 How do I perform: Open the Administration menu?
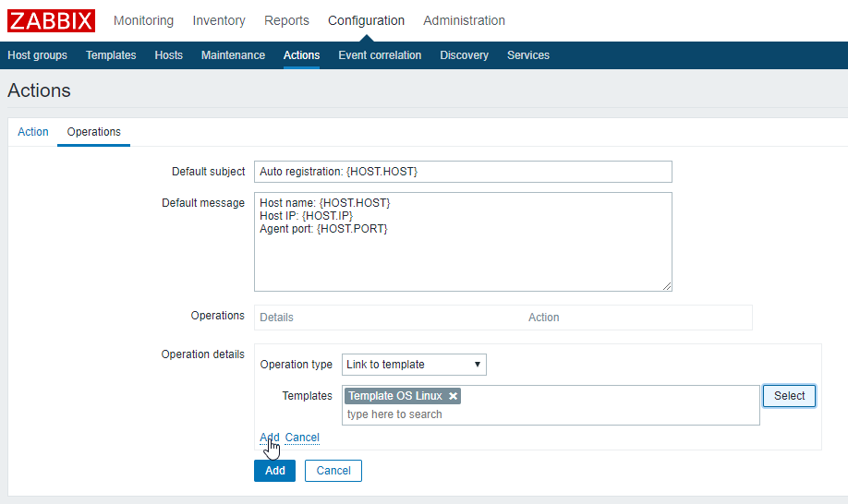pyautogui.click(x=464, y=20)
